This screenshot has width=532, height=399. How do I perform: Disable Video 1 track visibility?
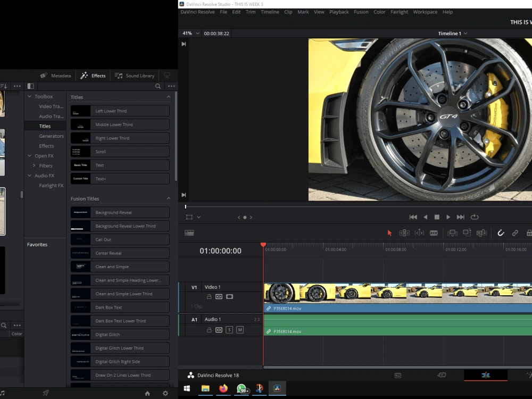click(230, 296)
